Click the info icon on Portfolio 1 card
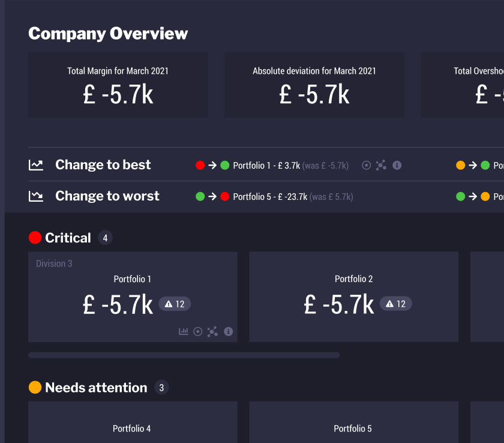Viewport: 504px width, 443px height. [x=228, y=331]
